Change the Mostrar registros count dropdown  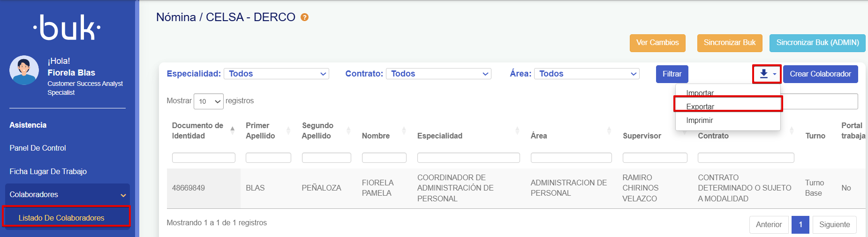click(x=208, y=101)
